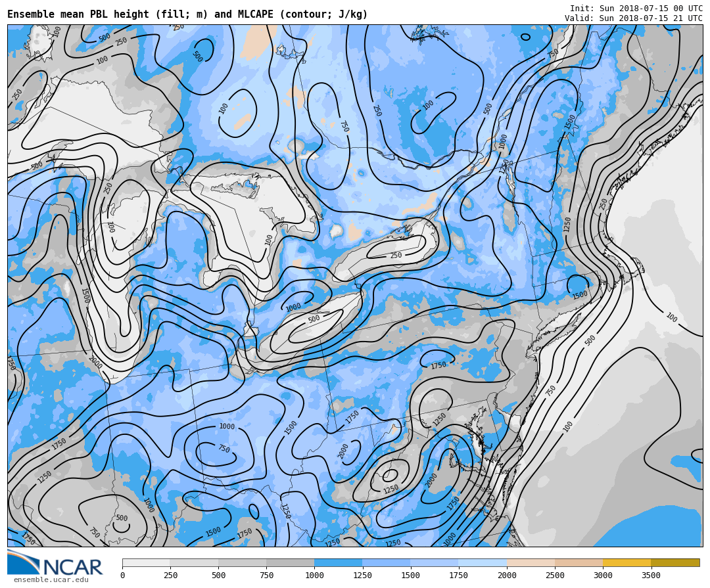The height and width of the screenshot is (588, 710).
Task: Pick the 1500–1750 light blue colorbar swatch
Action: [435, 562]
